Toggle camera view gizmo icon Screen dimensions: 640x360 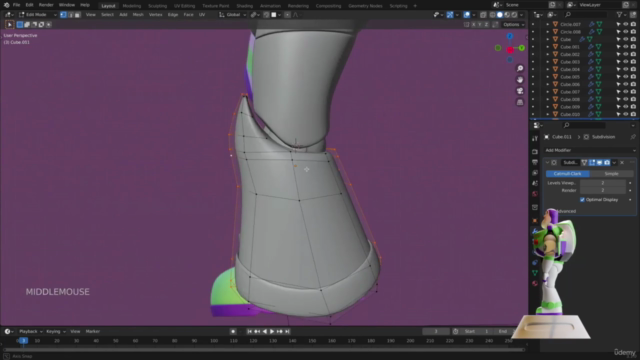520,91
